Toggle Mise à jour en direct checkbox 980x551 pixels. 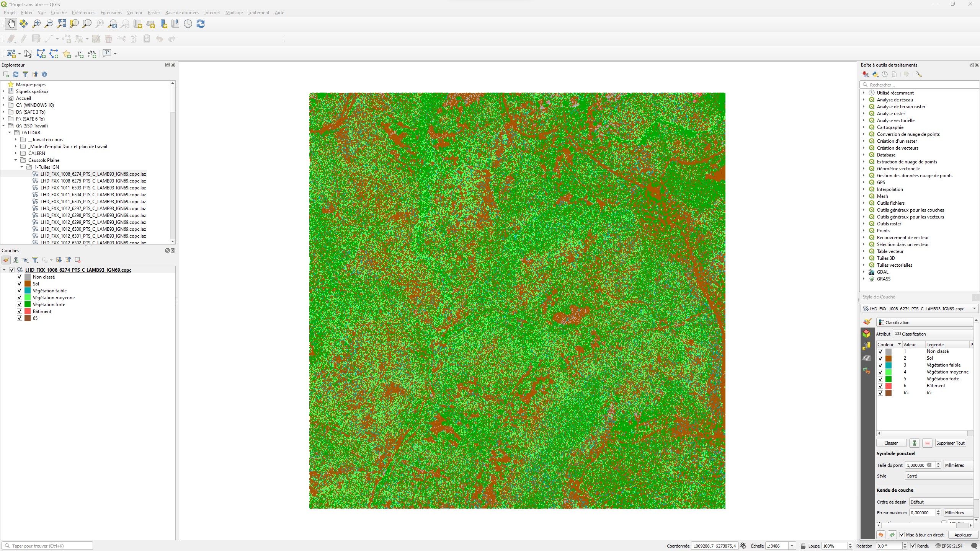click(902, 535)
